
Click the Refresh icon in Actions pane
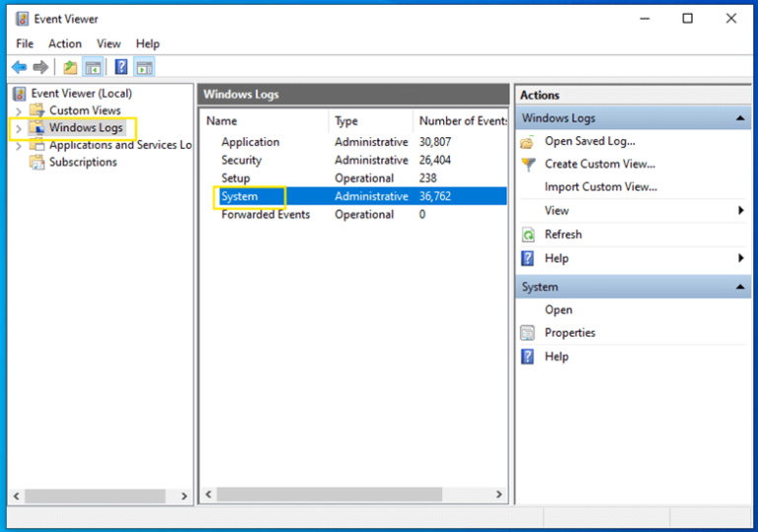[528, 235]
